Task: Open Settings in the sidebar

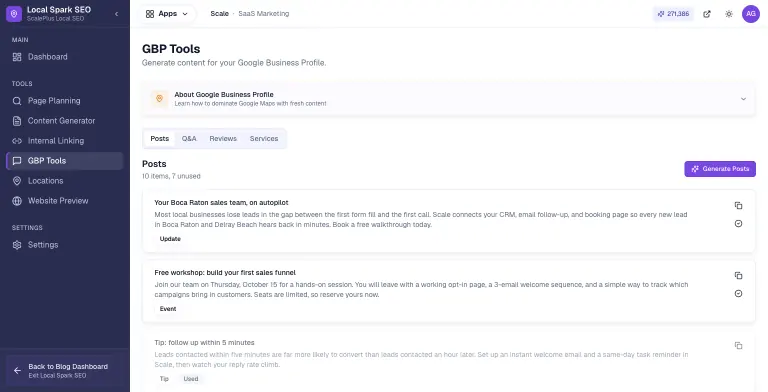Action: click(x=65, y=245)
